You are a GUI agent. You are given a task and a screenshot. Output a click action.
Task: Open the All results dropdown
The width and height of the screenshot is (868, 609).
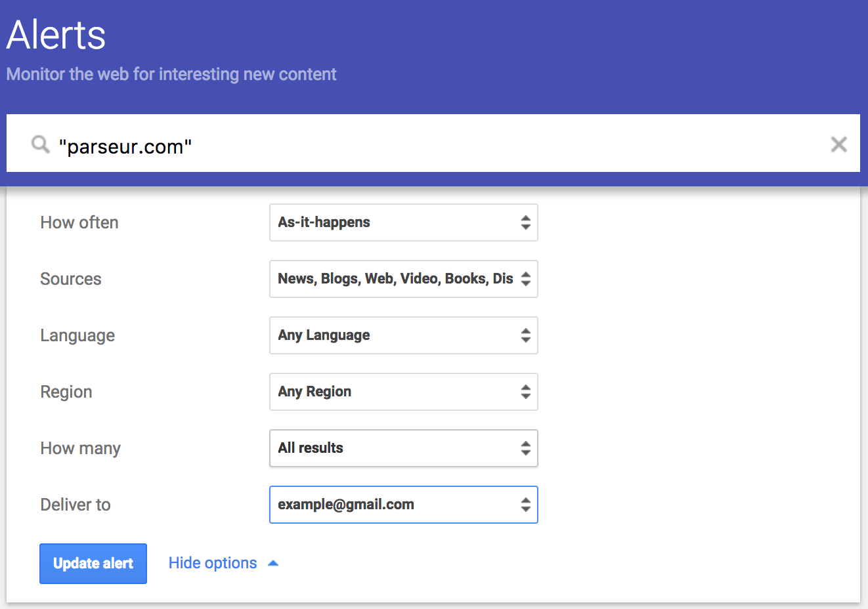click(394, 448)
